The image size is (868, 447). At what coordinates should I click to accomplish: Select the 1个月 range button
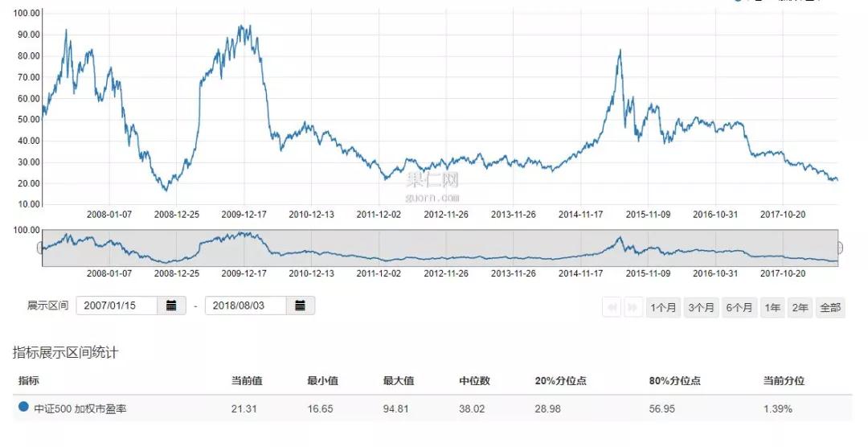coord(663,307)
